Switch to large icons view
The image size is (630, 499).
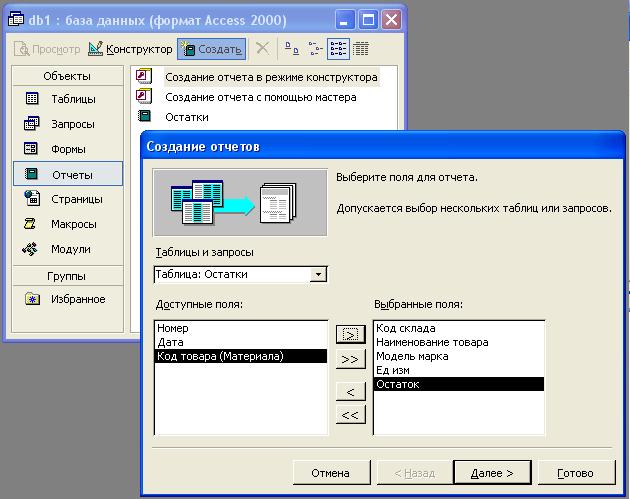coord(292,49)
